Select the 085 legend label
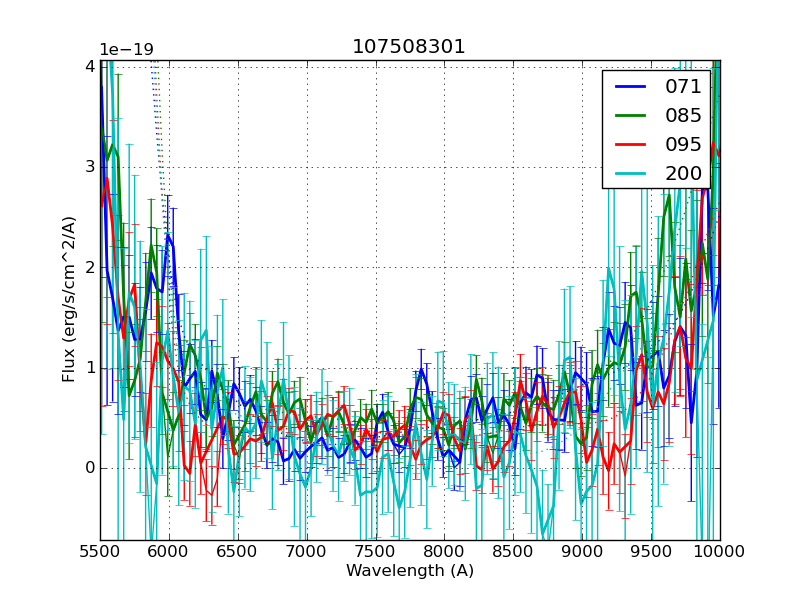 pyautogui.click(x=683, y=116)
